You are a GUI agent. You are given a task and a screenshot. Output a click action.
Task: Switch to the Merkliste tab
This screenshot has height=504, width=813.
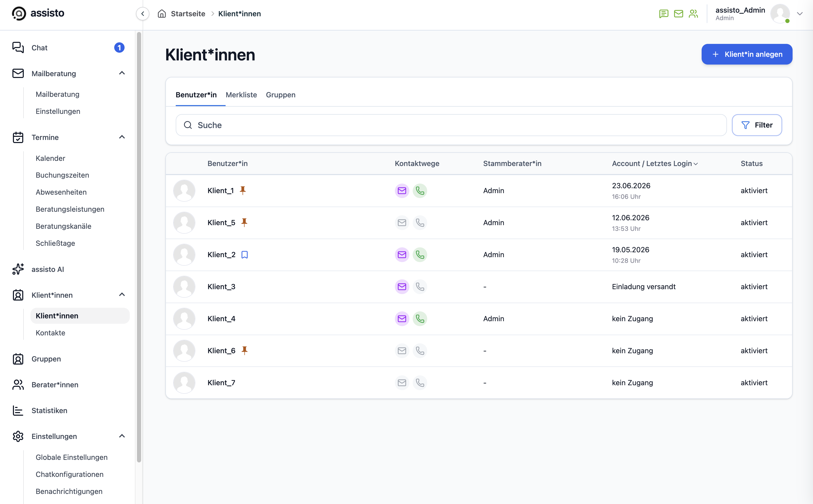coord(241,95)
